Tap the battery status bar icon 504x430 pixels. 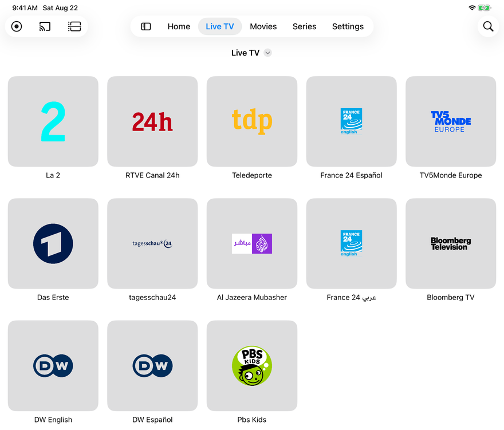coord(485,7)
